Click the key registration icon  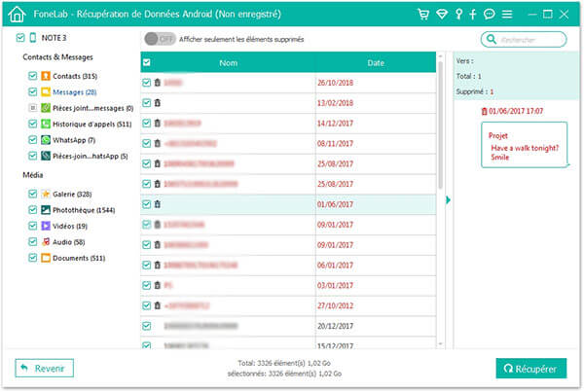click(x=457, y=15)
